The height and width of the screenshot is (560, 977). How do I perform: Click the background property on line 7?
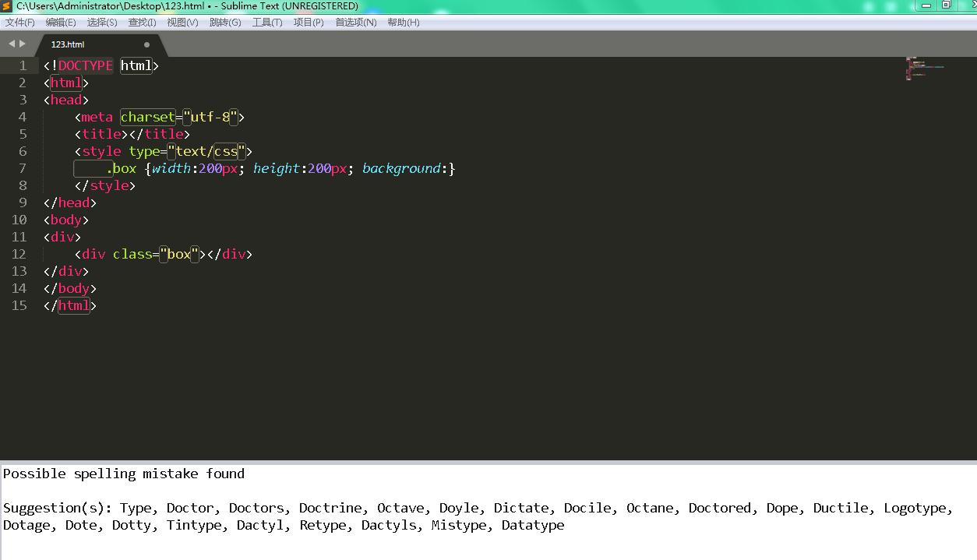[x=401, y=168]
